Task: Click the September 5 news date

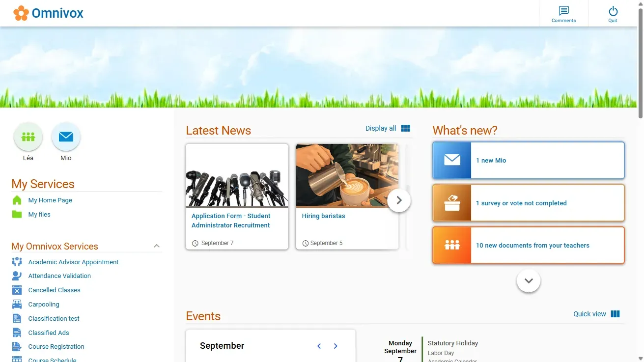Action: point(326,243)
